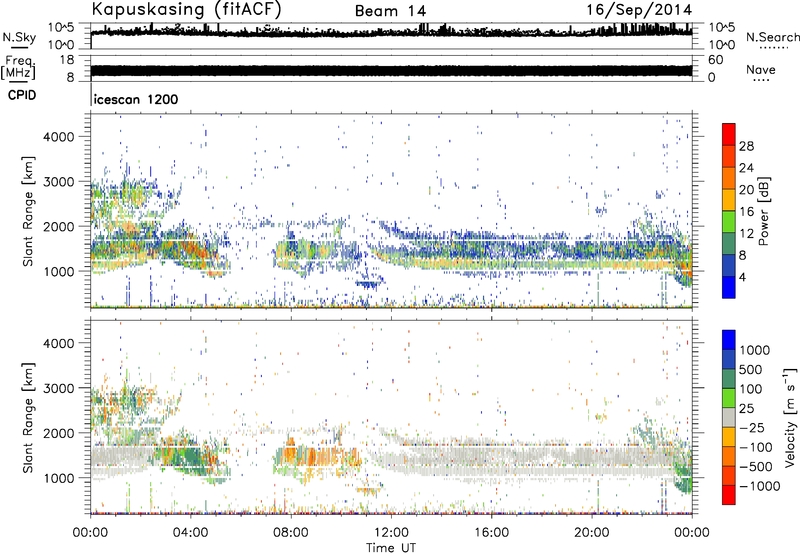Click the 'Kapuskasing (fitACF)' title text
This screenshot has width=800, height=554.
186,9
